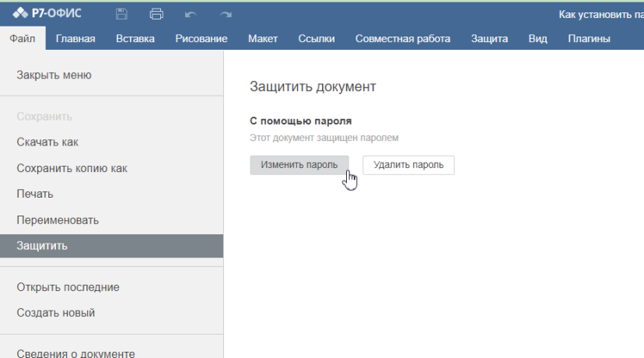Go to the Макет tab
This screenshot has height=358, width=644.
[x=263, y=39]
